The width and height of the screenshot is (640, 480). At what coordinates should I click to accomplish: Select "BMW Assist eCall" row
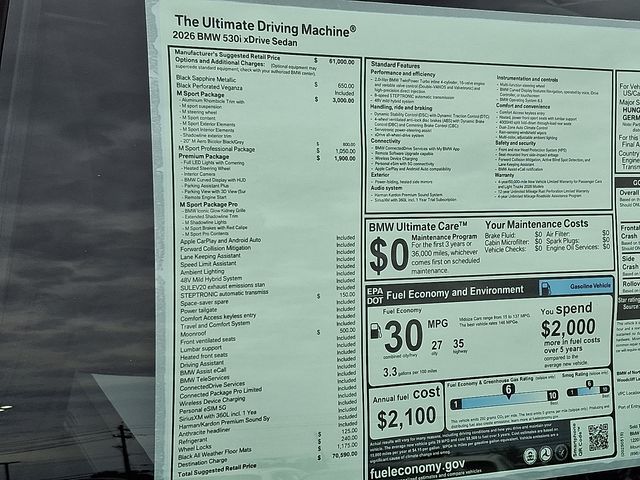203,372
